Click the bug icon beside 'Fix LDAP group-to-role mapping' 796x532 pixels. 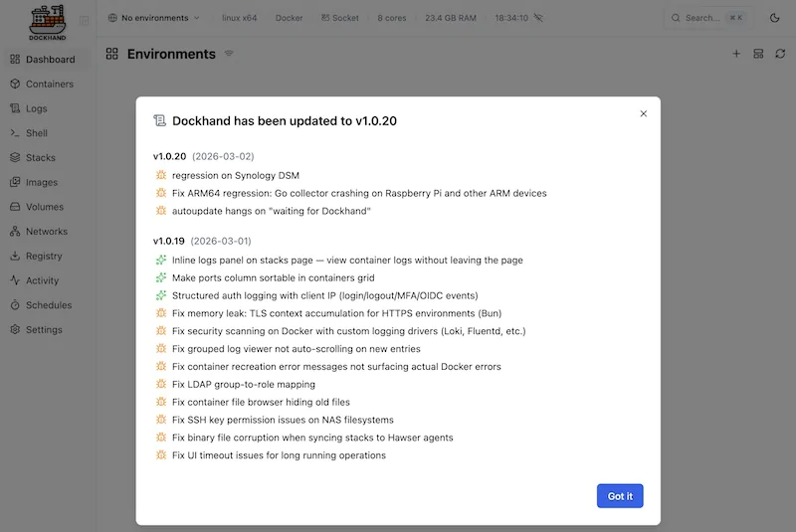click(161, 384)
